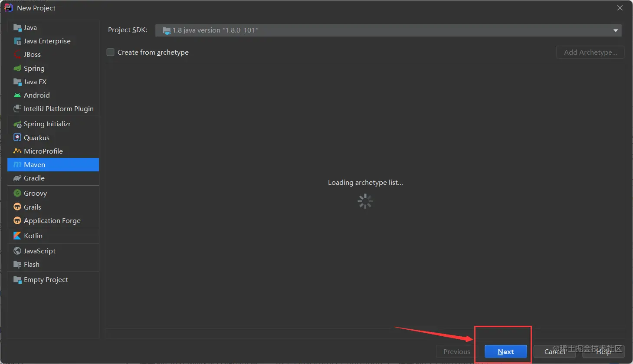
Task: Click the Previous button
Action: coord(457,351)
